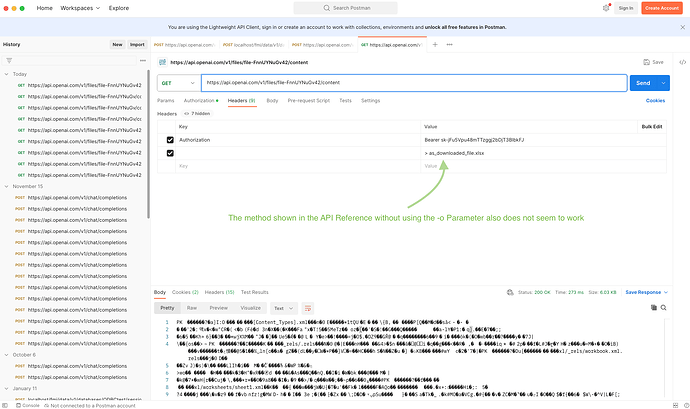
Task: Uncheck the as_downloaded_file.xlsx row checkbox
Action: (170, 153)
